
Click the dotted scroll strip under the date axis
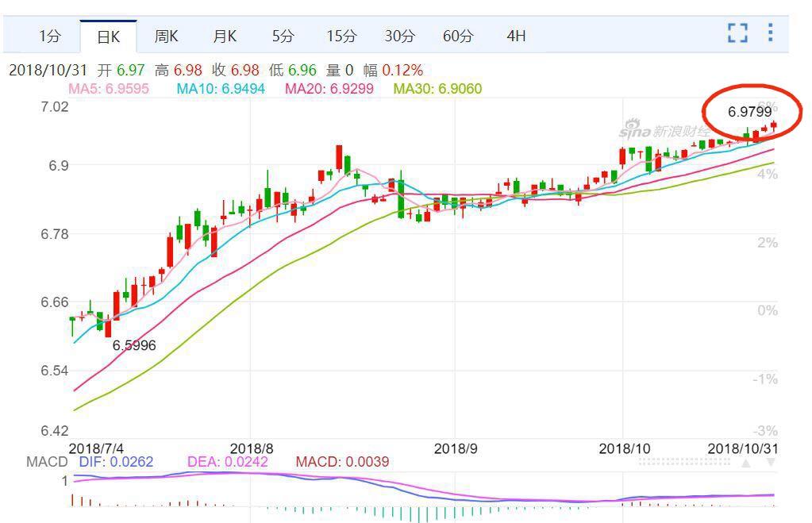point(685,462)
